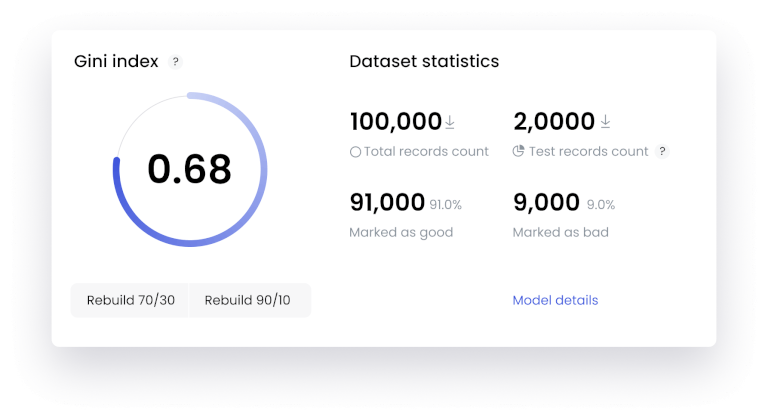Click the Marked as bad label

pyautogui.click(x=561, y=233)
